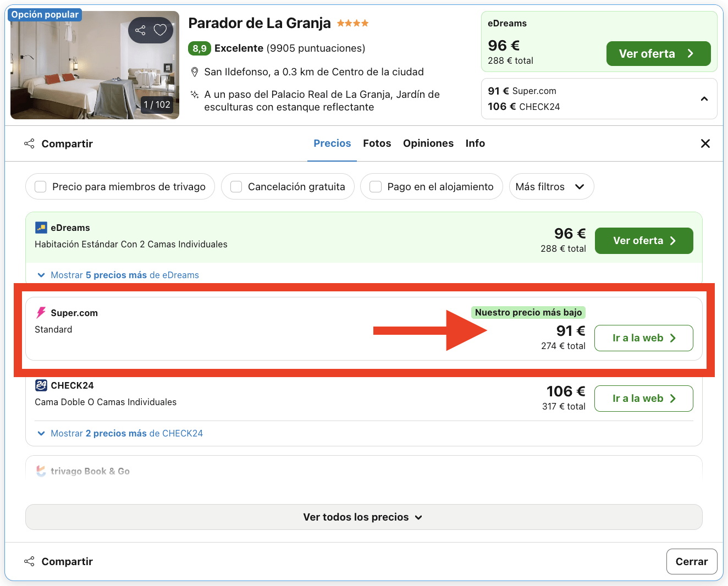Image resolution: width=728 pixels, height=586 pixels.
Task: Check the Cancelación gratuita filter
Action: point(236,186)
